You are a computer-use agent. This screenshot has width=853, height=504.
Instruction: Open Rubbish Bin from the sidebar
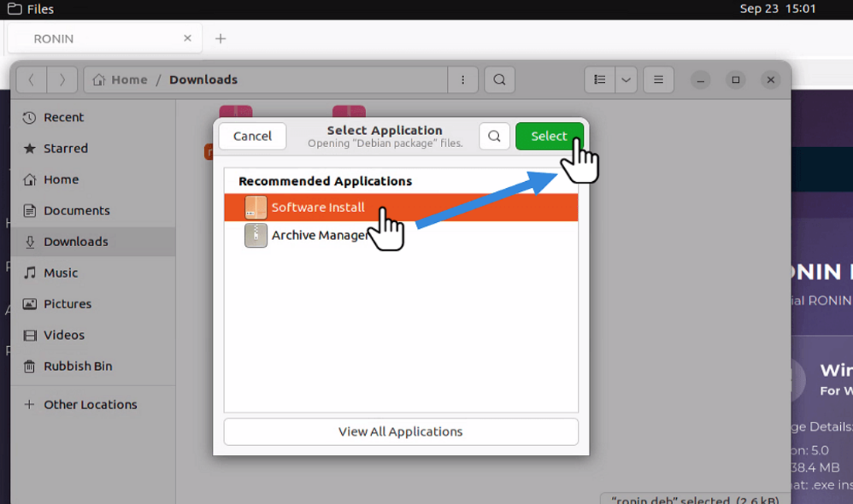(78, 366)
